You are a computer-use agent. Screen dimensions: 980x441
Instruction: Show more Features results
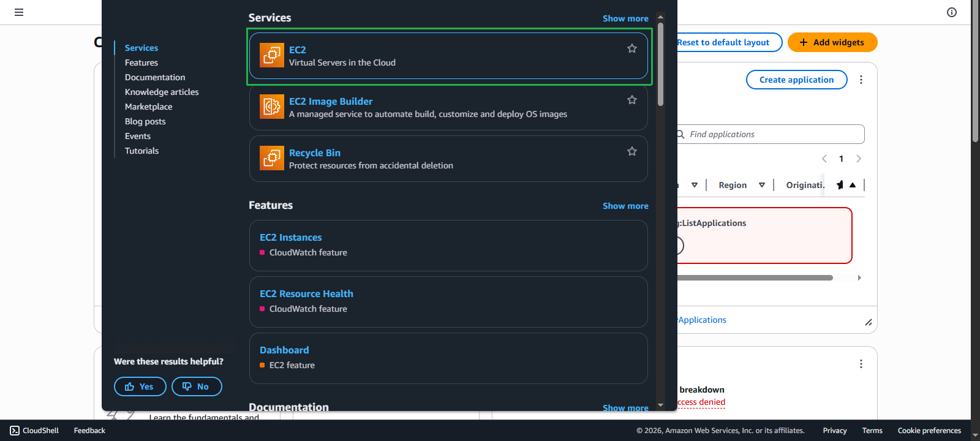(625, 206)
